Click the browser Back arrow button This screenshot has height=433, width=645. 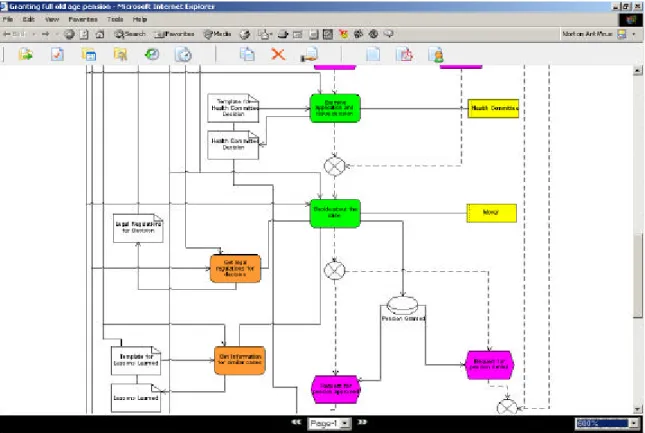coord(14,34)
